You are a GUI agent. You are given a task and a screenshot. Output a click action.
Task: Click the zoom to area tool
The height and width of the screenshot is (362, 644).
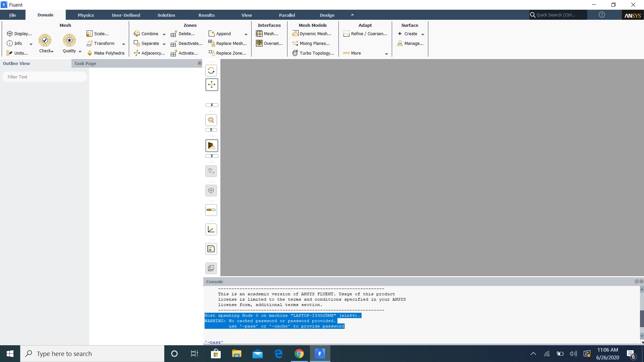coord(211,120)
